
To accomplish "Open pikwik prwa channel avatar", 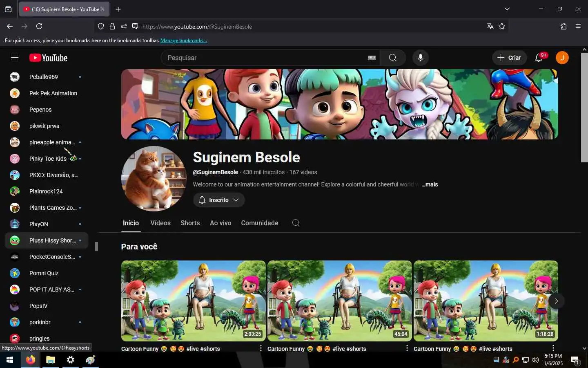I will pos(15,126).
